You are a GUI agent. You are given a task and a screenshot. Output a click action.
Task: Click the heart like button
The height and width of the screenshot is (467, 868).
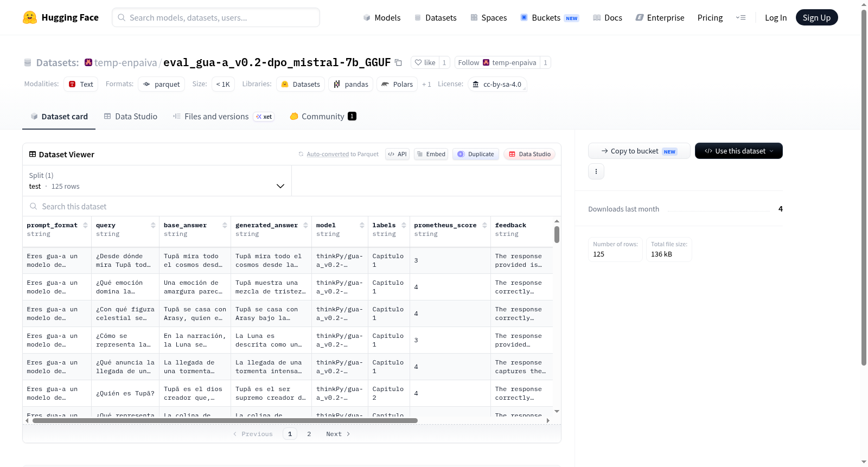pyautogui.click(x=425, y=62)
